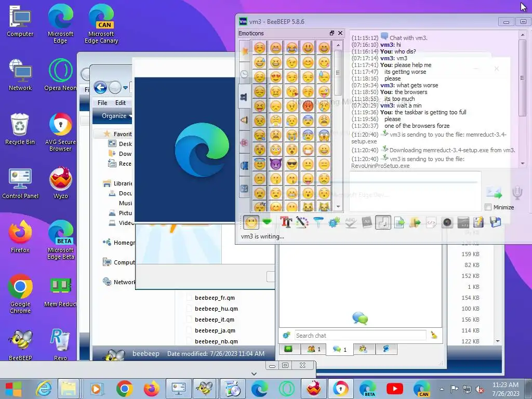
Task: Toggle the ABC spell check icon
Action: 351,222
